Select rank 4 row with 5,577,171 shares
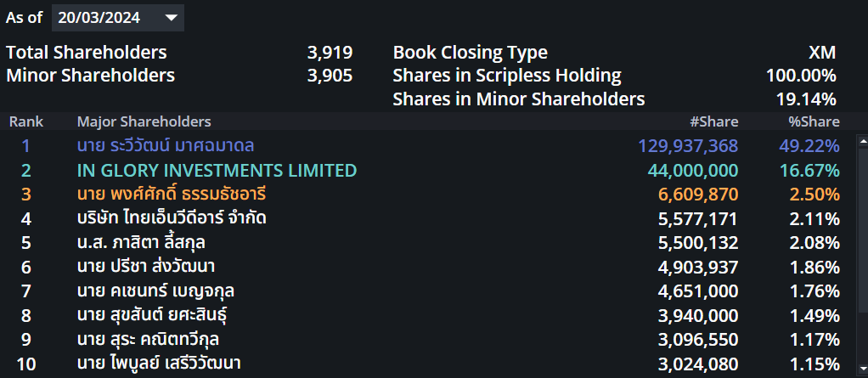The width and height of the screenshot is (868, 378). pos(428,219)
